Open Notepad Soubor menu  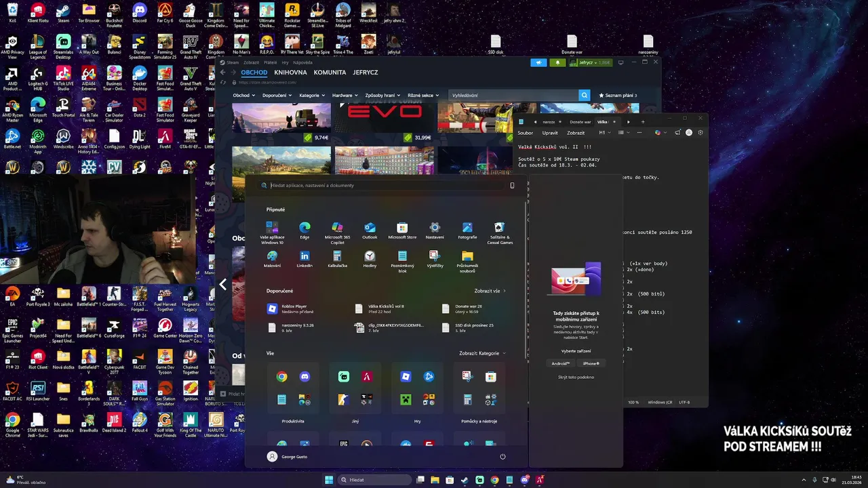[526, 133]
